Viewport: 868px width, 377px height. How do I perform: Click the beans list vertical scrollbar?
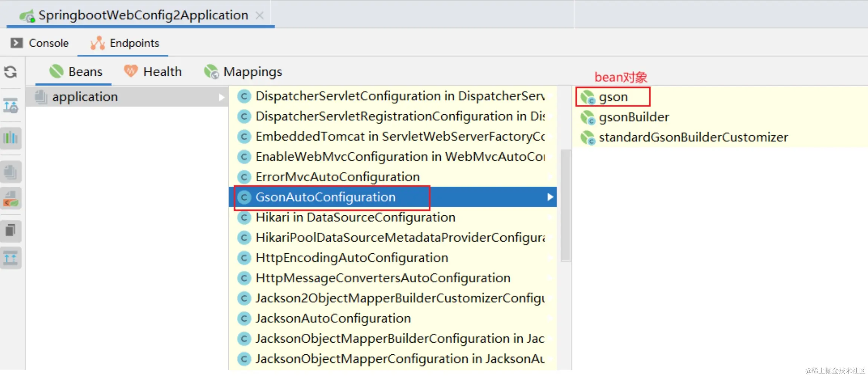pos(565,205)
